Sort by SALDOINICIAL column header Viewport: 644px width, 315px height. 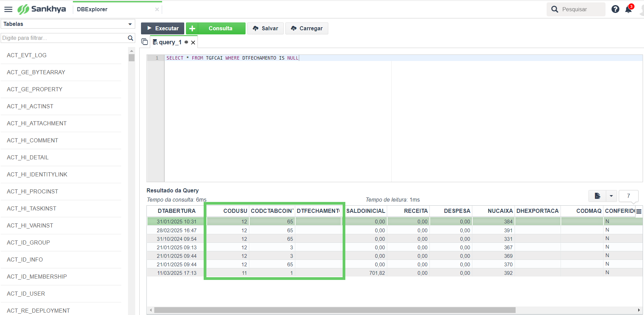point(366,211)
